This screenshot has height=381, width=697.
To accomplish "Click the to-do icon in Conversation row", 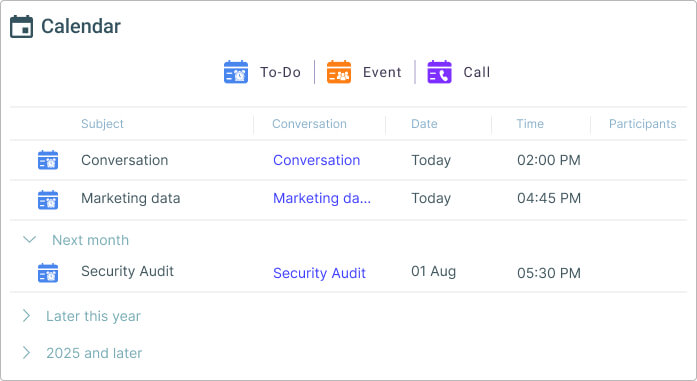I will point(48,160).
